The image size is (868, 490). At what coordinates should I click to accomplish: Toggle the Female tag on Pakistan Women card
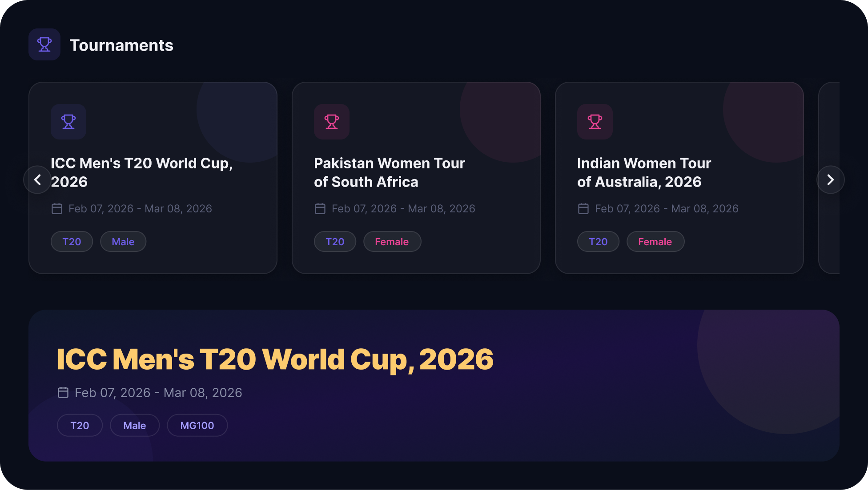coord(392,241)
